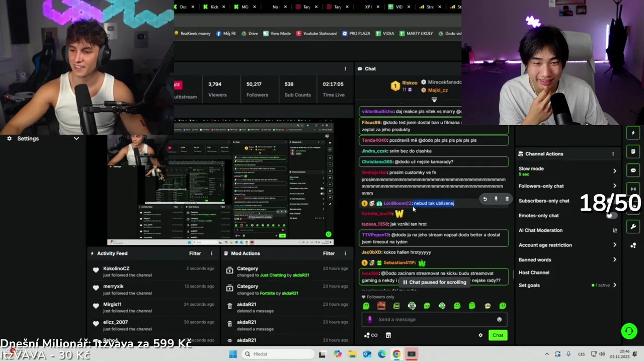Click Just Chatting category link in Mod Actions

click(x=272, y=276)
